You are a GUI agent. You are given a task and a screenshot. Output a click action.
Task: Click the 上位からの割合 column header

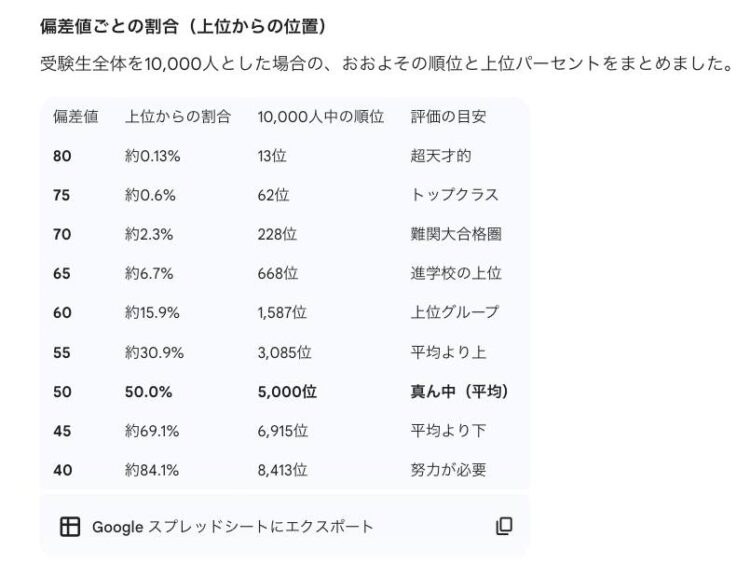(x=178, y=116)
